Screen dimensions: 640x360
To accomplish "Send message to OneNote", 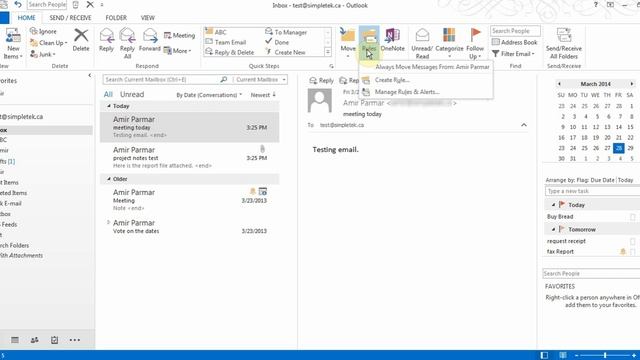I will (x=392, y=40).
